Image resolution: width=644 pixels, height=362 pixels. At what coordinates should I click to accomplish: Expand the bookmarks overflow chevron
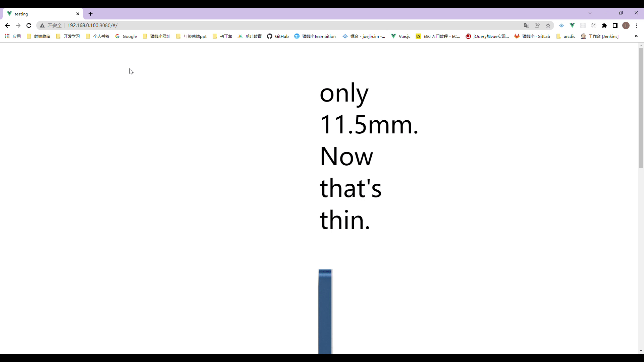(636, 36)
